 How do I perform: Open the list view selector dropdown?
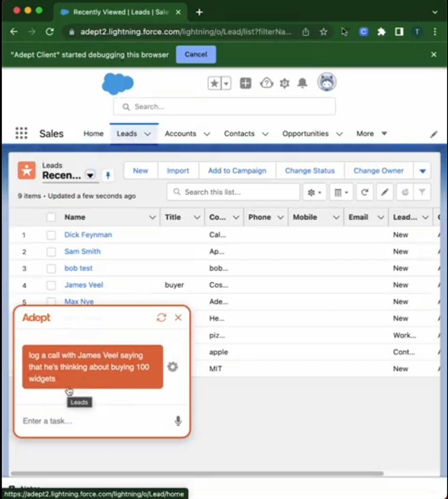click(90, 176)
